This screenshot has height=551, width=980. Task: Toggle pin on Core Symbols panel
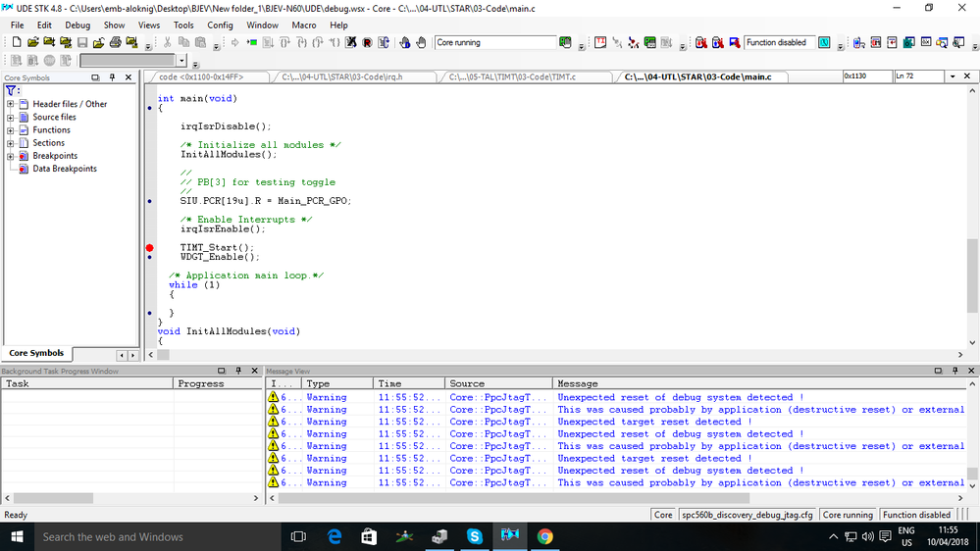[x=112, y=77]
